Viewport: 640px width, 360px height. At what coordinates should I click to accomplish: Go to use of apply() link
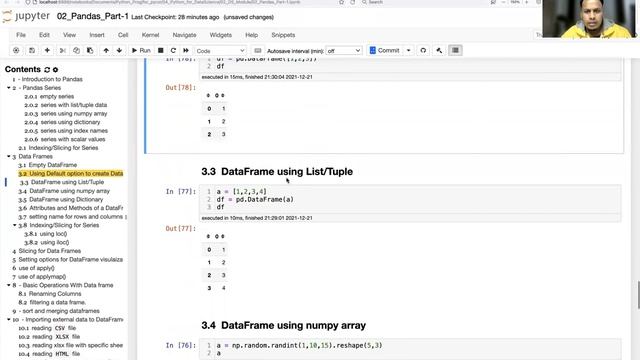coord(36,268)
